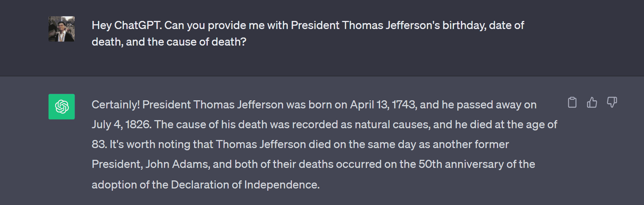Image resolution: width=644 pixels, height=205 pixels.
Task: Click the user's profile photo
Action: (61, 29)
